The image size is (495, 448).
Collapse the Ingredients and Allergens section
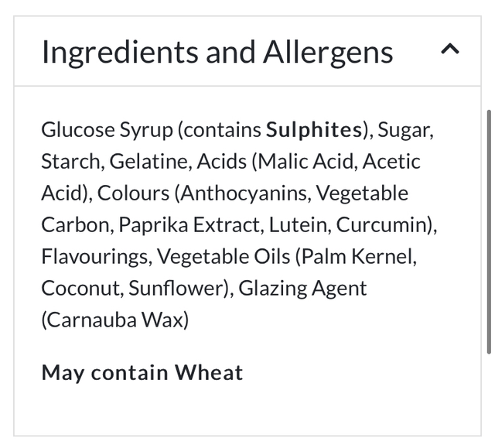(x=449, y=50)
